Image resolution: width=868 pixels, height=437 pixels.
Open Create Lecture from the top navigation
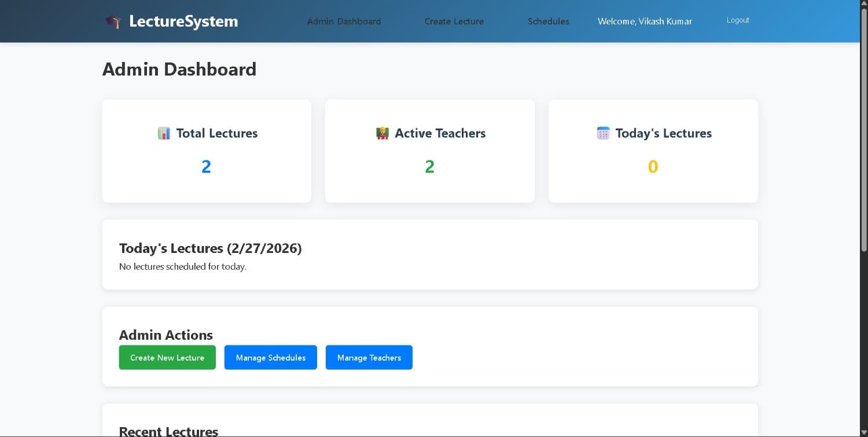click(x=454, y=21)
